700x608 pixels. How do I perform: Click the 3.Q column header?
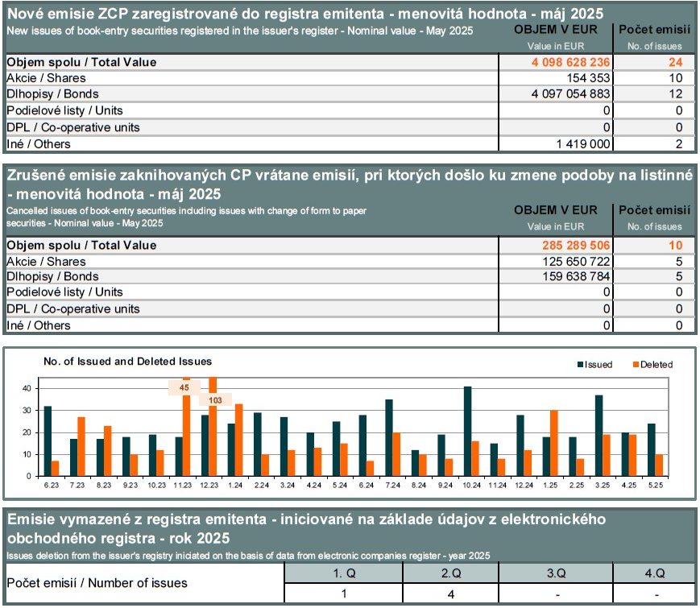tap(557, 573)
